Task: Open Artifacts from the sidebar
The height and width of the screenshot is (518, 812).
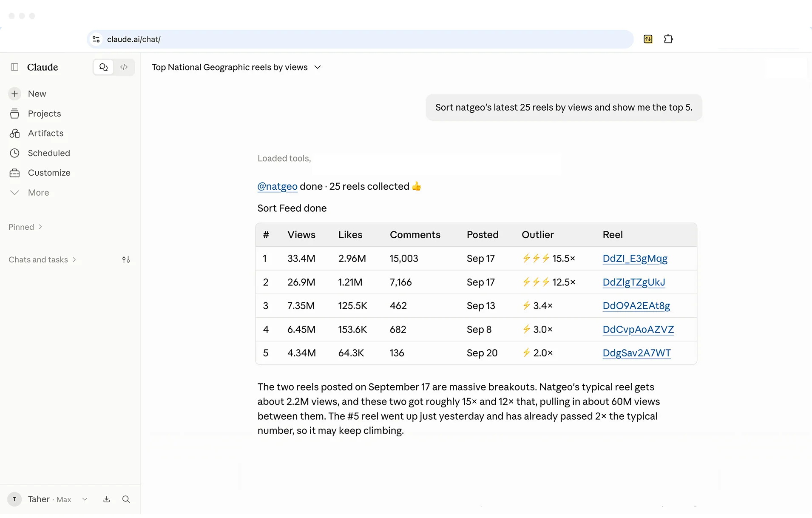Action: coord(45,133)
